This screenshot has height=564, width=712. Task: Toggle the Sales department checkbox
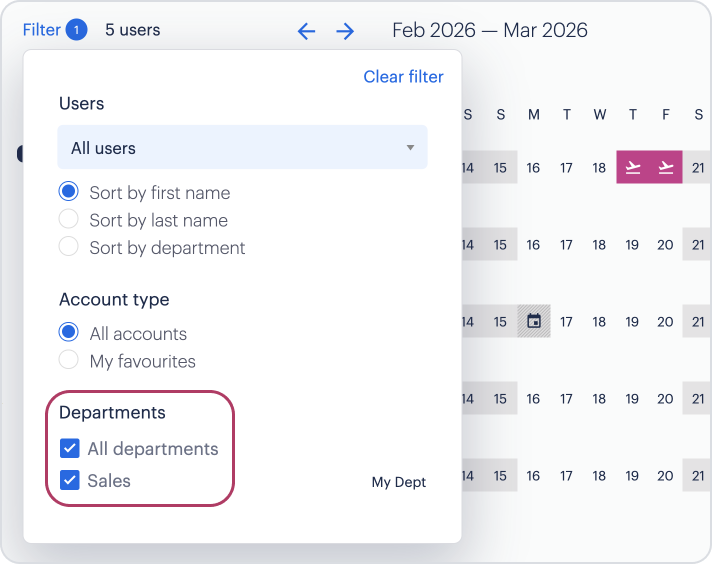[x=69, y=481]
